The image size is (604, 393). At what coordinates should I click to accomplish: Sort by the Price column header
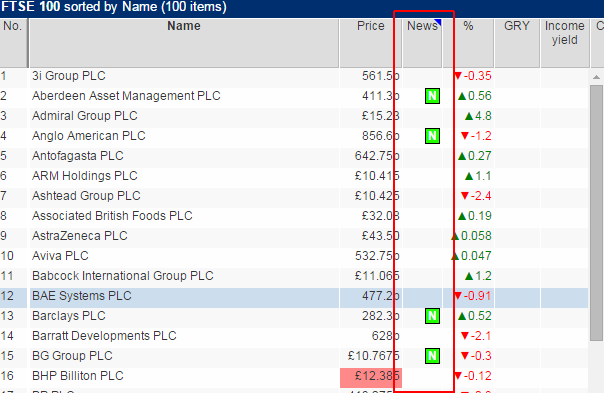pyautogui.click(x=371, y=43)
